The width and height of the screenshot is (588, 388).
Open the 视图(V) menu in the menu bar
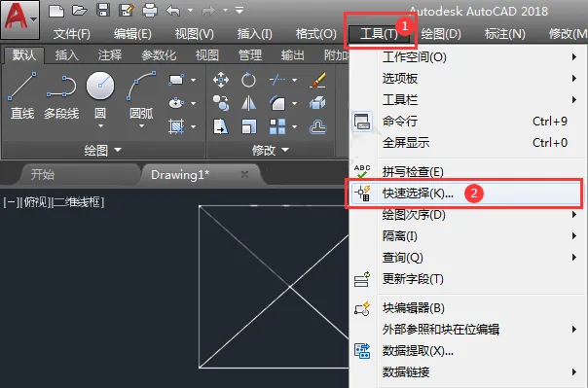195,34
